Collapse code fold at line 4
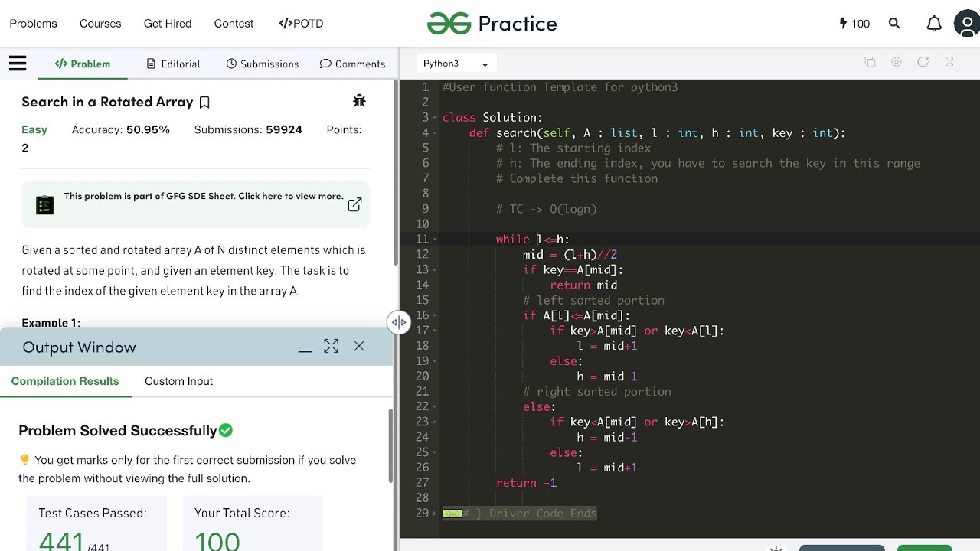The width and height of the screenshot is (980, 551). 435,132
